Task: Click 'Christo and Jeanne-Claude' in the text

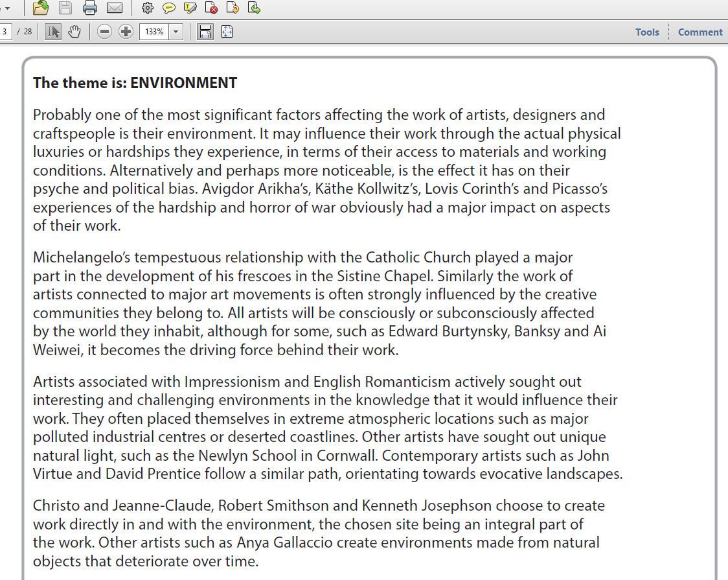Action: (123, 505)
